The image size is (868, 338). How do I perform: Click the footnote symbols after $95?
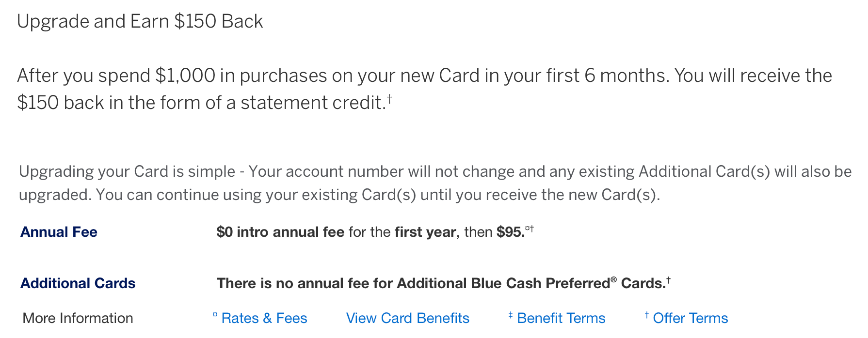(x=530, y=229)
